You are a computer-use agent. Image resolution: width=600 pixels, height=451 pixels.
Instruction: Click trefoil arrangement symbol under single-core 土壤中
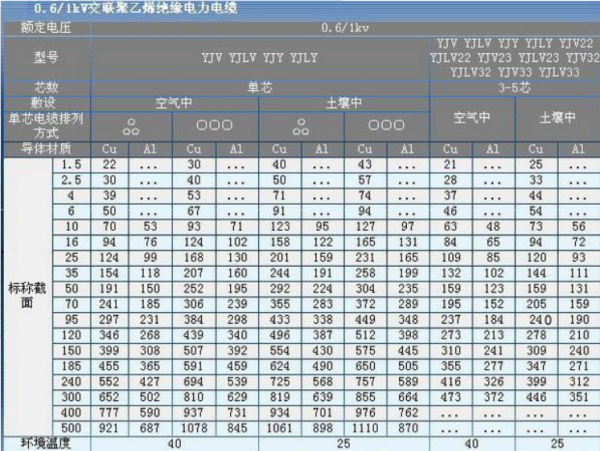301,127
